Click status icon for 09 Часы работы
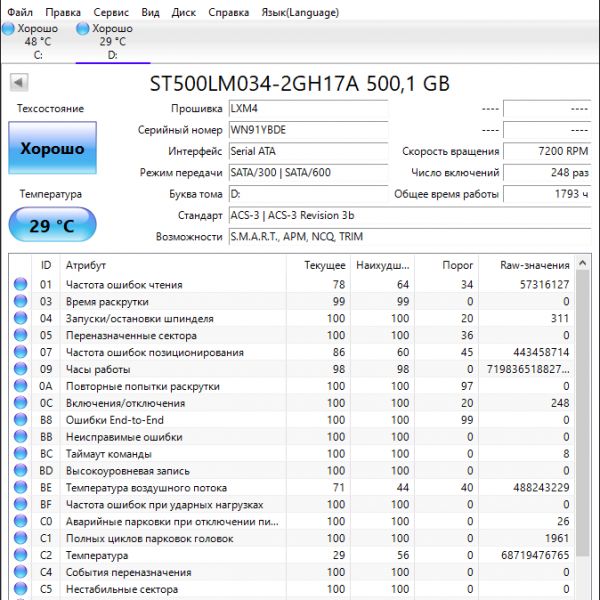The height and width of the screenshot is (600, 600). 21,369
